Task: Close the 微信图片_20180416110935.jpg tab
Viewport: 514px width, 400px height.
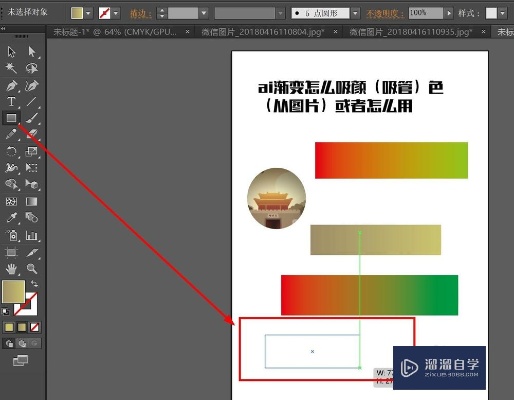Action: tap(483, 32)
